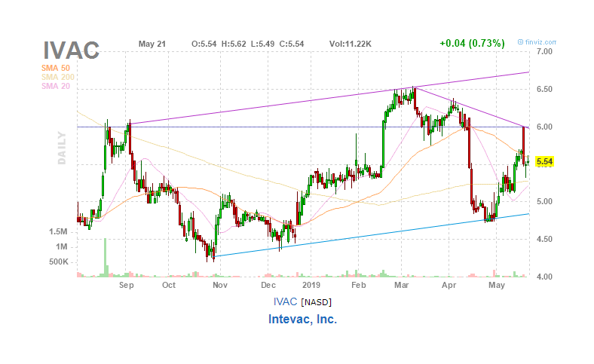The image size is (594, 364).
Task: Click the close price C:5.54
Action: 292,44
